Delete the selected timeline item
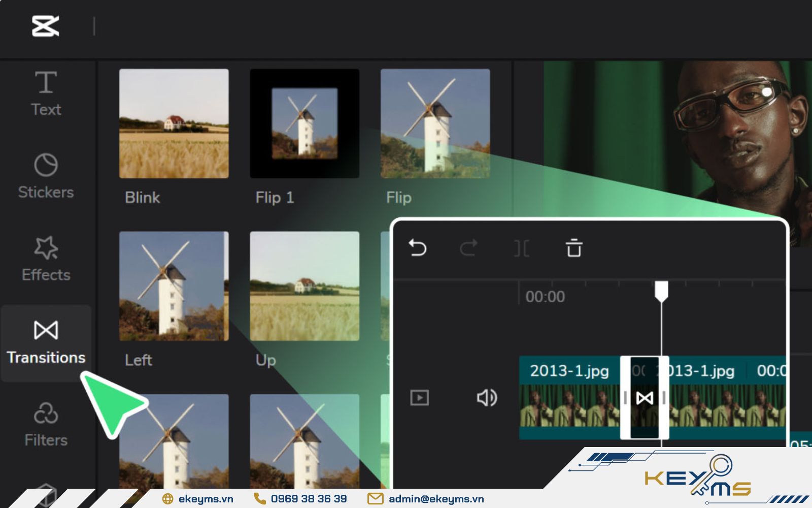Screen dimensions: 812x508 pyautogui.click(x=574, y=248)
